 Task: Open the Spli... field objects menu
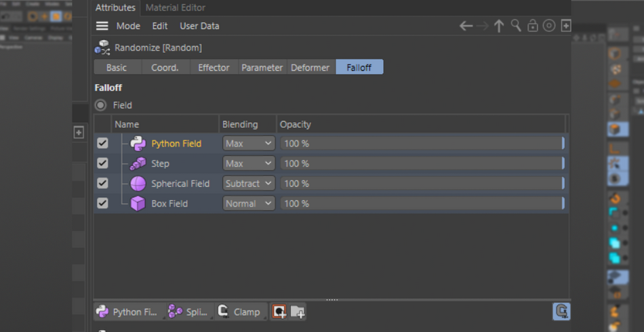point(190,312)
